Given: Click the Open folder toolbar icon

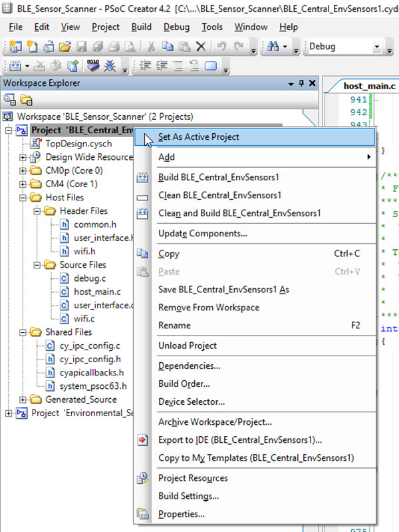Looking at the screenshot, I should [x=65, y=46].
